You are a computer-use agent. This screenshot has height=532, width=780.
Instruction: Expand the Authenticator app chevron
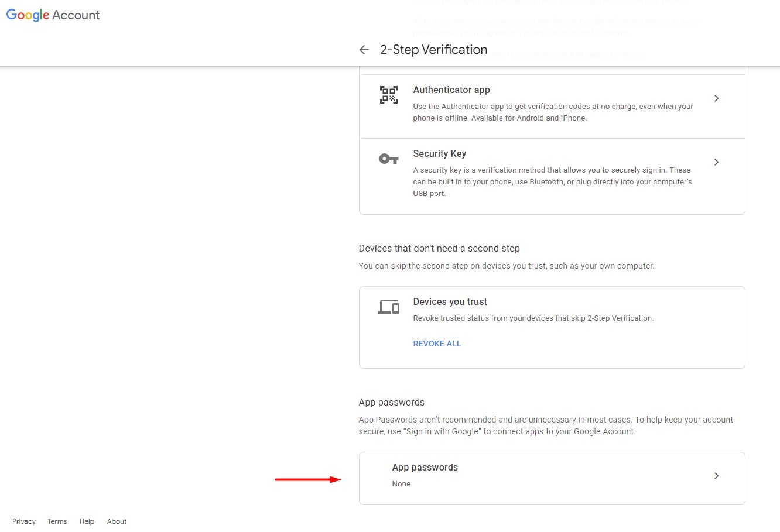pyautogui.click(x=716, y=98)
